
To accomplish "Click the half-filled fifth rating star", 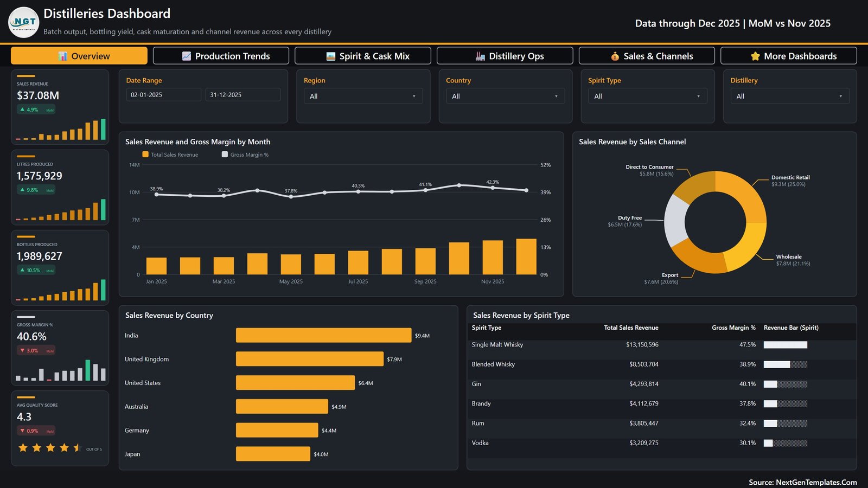I will [78, 447].
